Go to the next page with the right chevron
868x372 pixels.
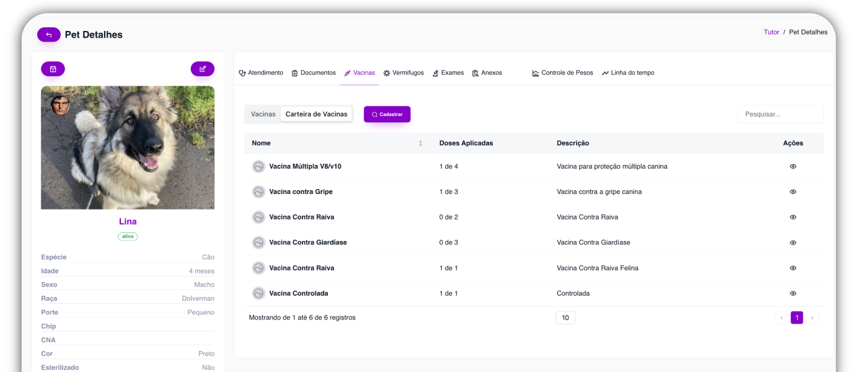point(812,317)
